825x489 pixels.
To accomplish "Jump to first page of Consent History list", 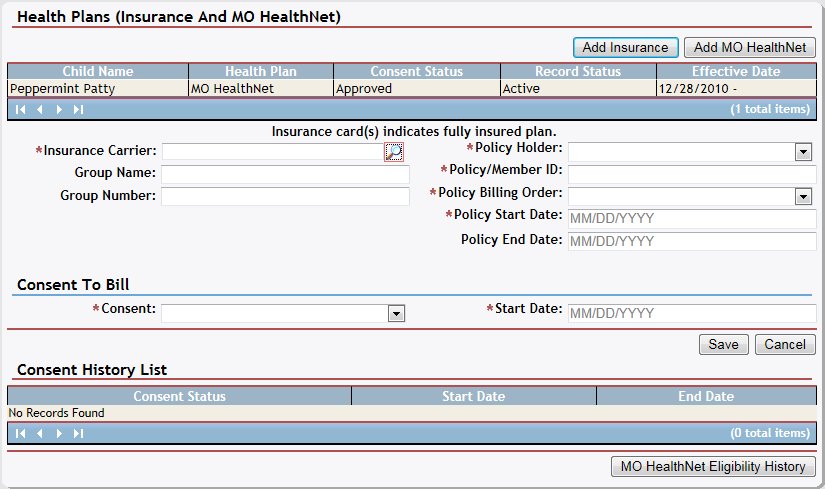I will coord(20,433).
